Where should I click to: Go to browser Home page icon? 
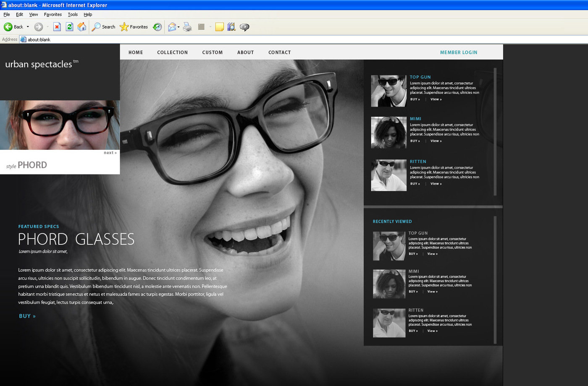pos(82,27)
